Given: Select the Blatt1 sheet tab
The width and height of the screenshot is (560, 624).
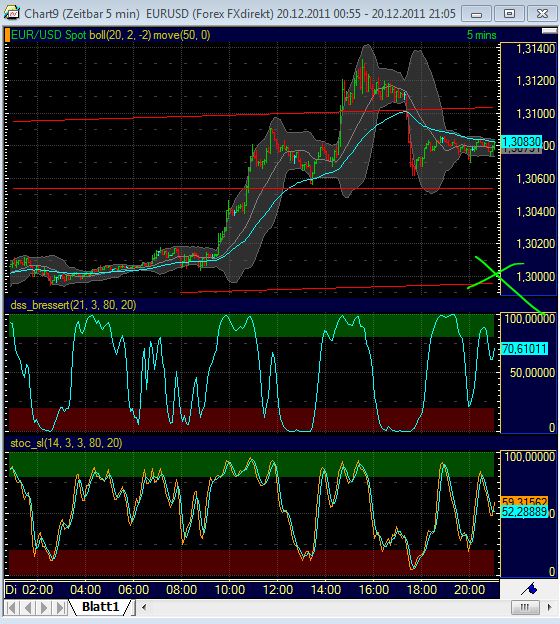Looking at the screenshot, I should [x=100, y=607].
